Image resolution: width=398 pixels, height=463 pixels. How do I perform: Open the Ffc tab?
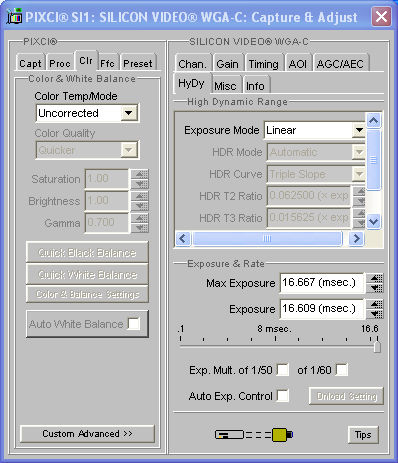click(107, 63)
